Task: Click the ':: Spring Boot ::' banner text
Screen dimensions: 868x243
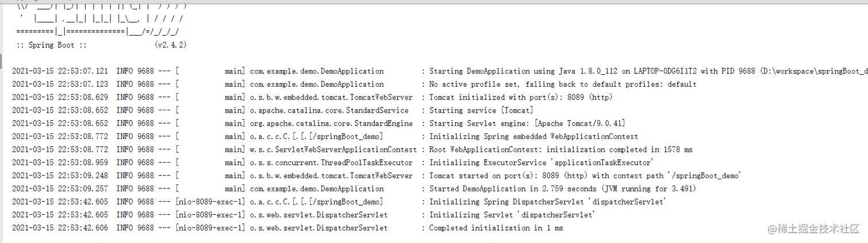Action: [52, 45]
